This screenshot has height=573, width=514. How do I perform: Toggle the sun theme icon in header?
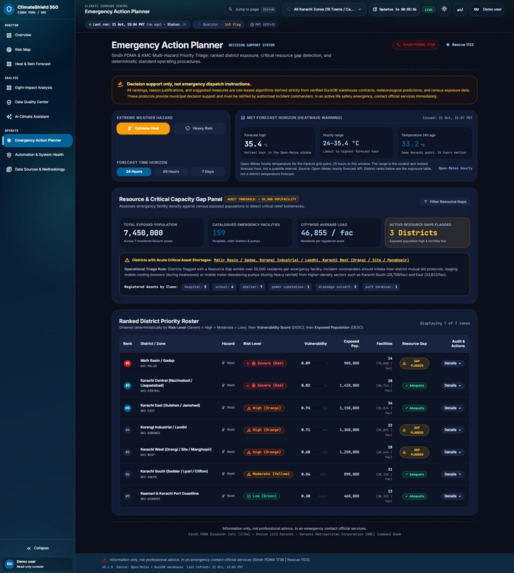pyautogui.click(x=444, y=9)
